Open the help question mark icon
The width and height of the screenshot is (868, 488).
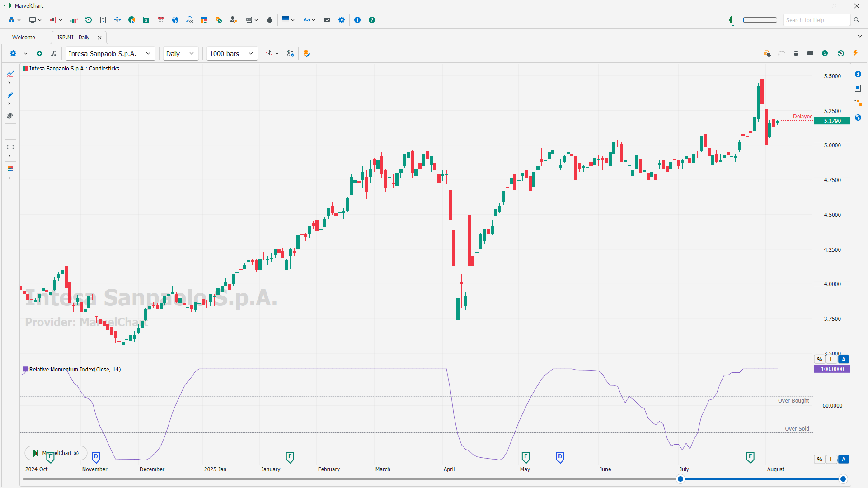tap(372, 20)
